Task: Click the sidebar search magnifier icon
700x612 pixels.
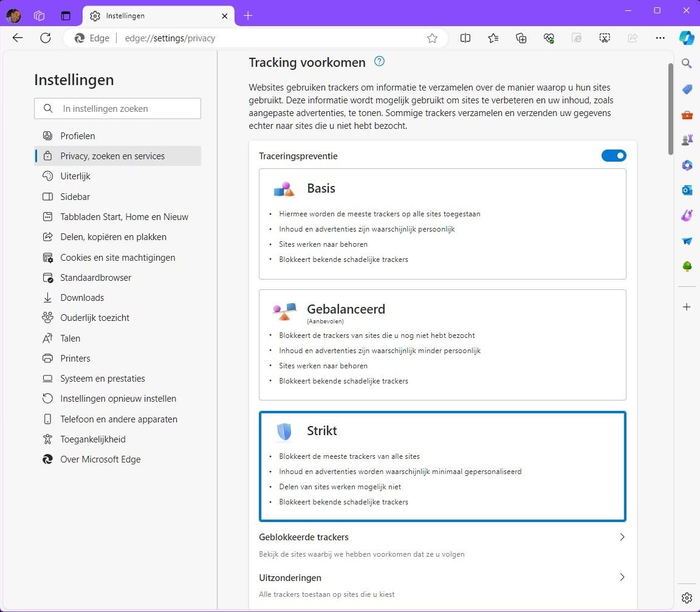Action: coord(687,63)
